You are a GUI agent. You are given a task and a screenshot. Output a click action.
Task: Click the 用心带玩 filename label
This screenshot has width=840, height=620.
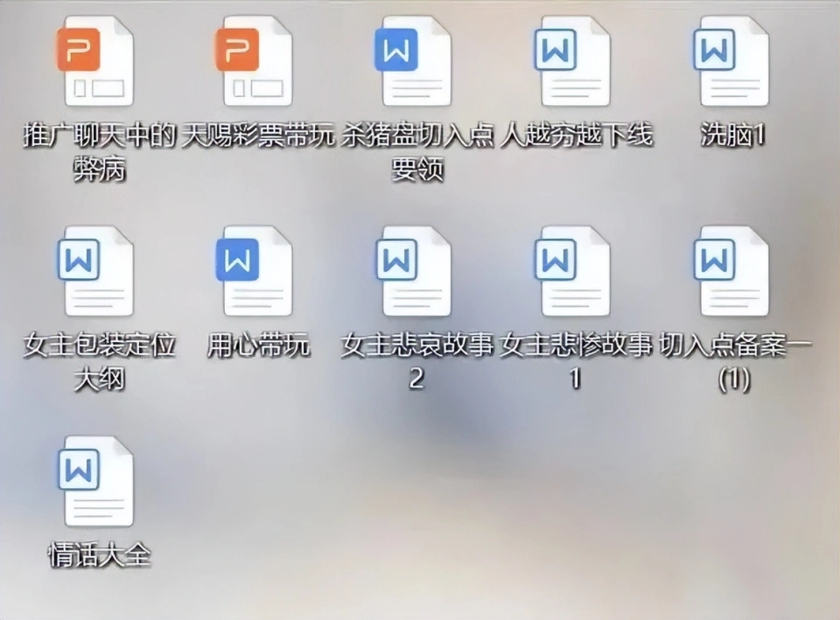click(x=258, y=345)
